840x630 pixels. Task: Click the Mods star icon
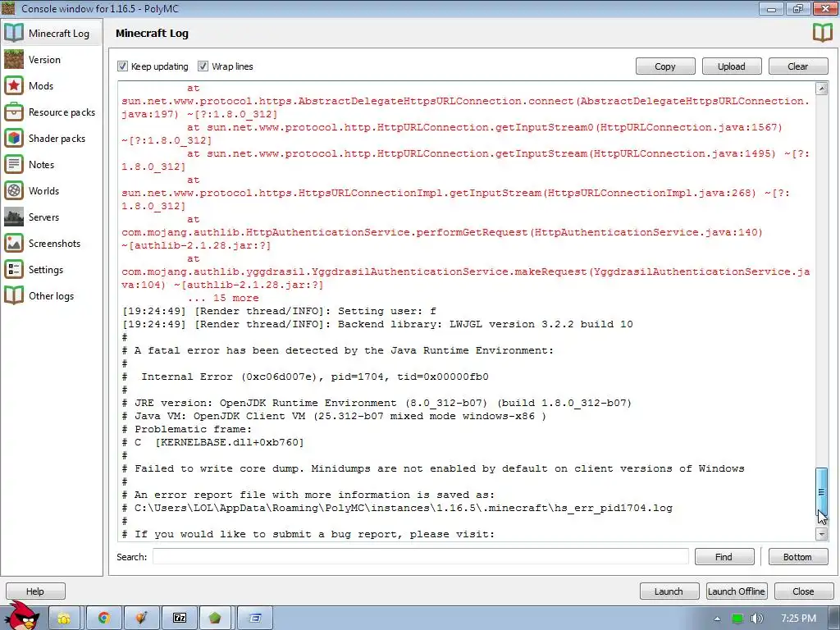[14, 85]
